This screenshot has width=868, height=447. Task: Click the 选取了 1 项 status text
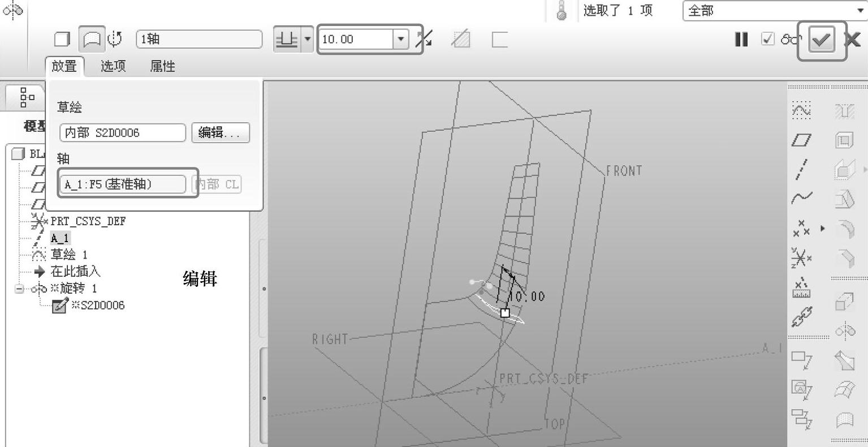click(x=618, y=11)
